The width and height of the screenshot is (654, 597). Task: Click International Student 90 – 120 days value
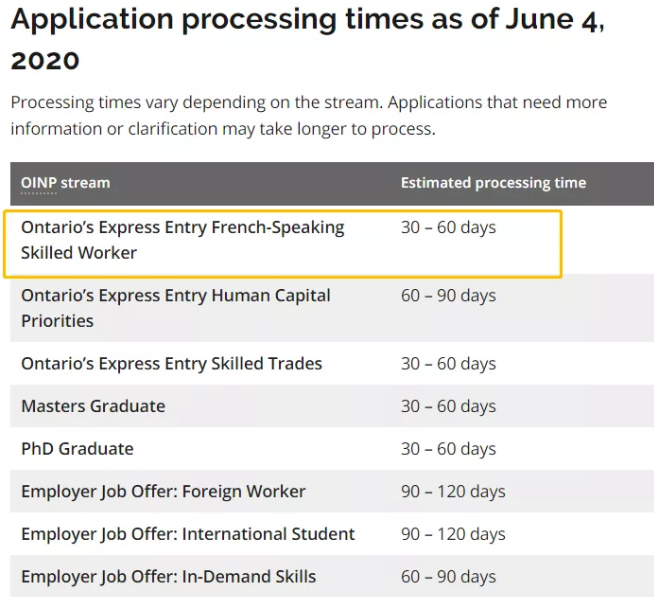(453, 534)
